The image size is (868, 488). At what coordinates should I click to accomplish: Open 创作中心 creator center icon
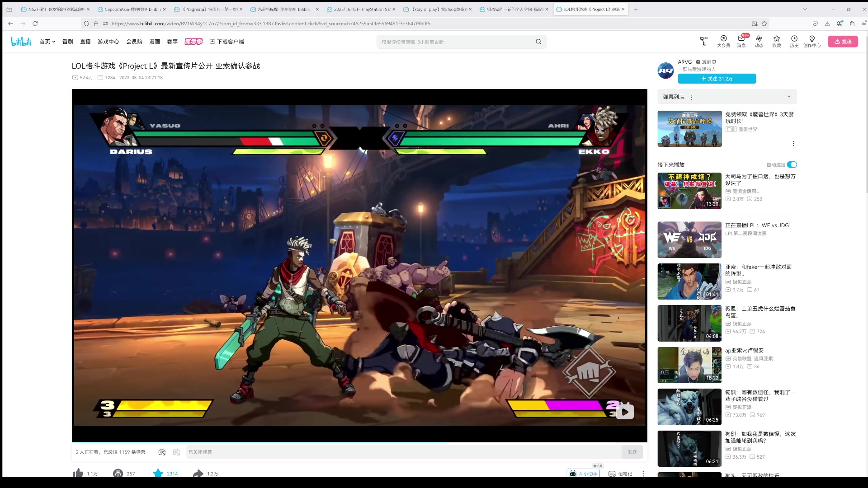(x=812, y=41)
